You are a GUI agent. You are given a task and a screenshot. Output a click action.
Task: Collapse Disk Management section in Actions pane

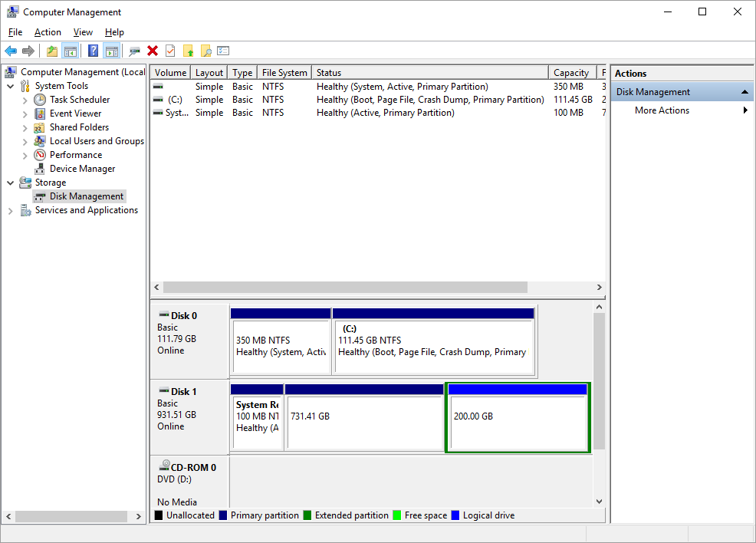coord(744,91)
